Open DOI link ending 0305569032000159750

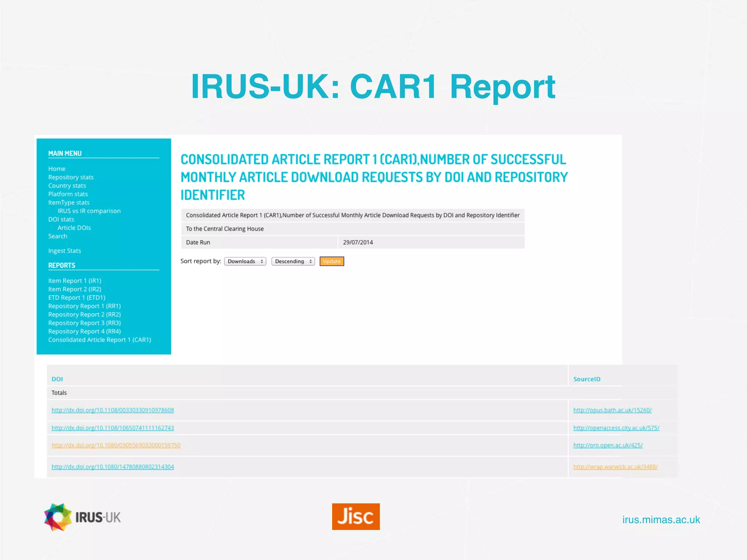(x=116, y=445)
